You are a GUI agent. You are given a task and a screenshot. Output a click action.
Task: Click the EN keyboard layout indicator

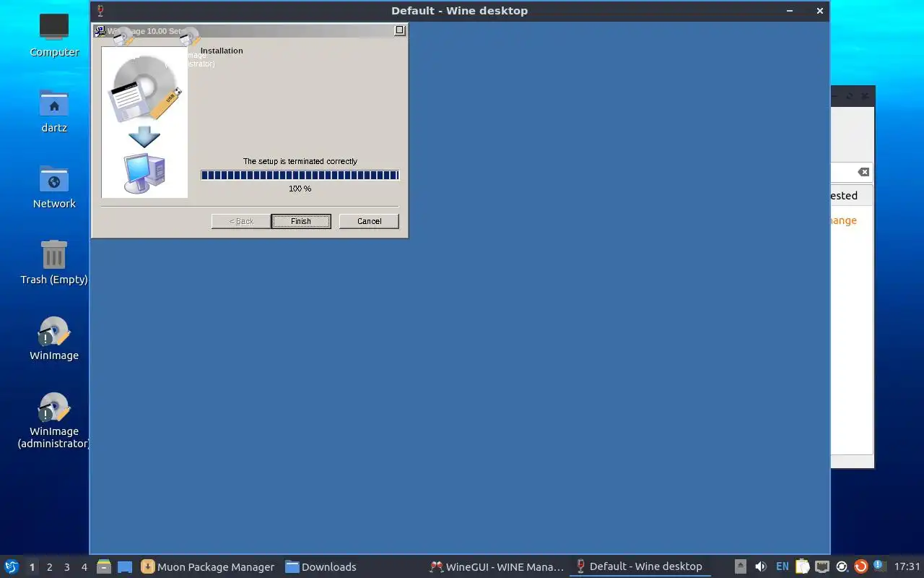[x=783, y=566]
